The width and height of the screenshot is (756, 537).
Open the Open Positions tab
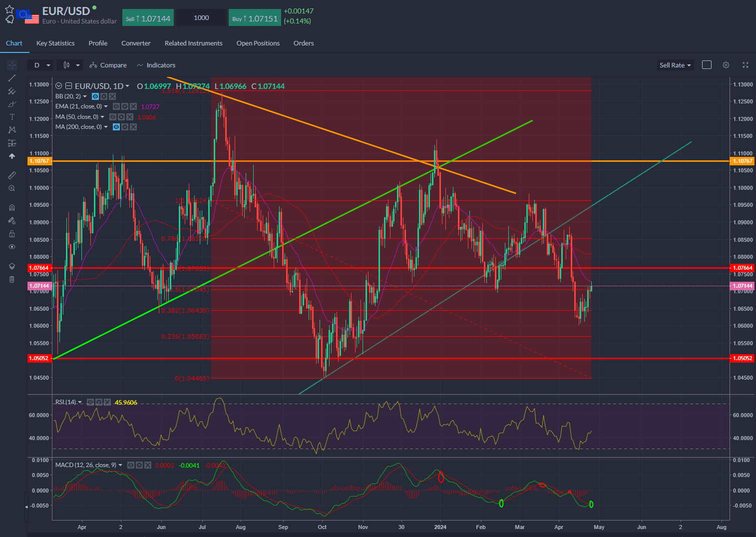[258, 43]
